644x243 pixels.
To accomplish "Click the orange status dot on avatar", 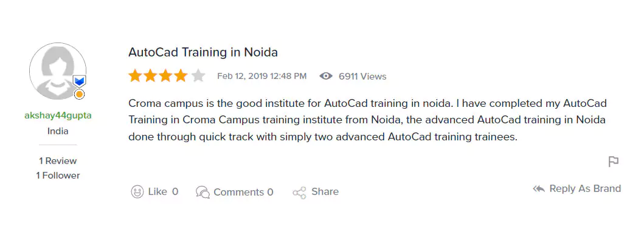I will click(79, 95).
